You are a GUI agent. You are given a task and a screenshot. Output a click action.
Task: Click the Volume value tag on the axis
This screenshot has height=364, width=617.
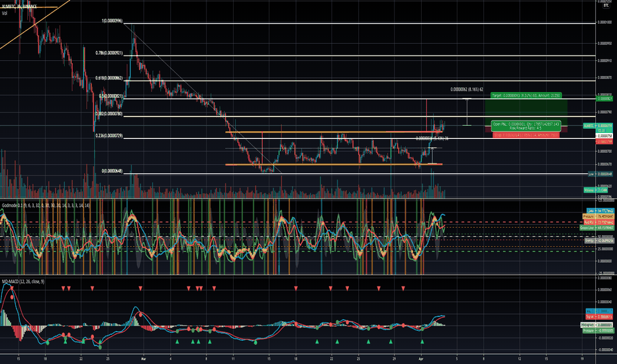(595, 190)
